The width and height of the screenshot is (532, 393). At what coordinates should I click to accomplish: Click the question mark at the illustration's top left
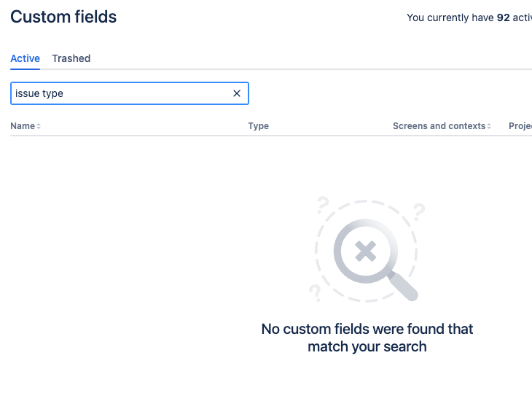pyautogui.click(x=323, y=206)
